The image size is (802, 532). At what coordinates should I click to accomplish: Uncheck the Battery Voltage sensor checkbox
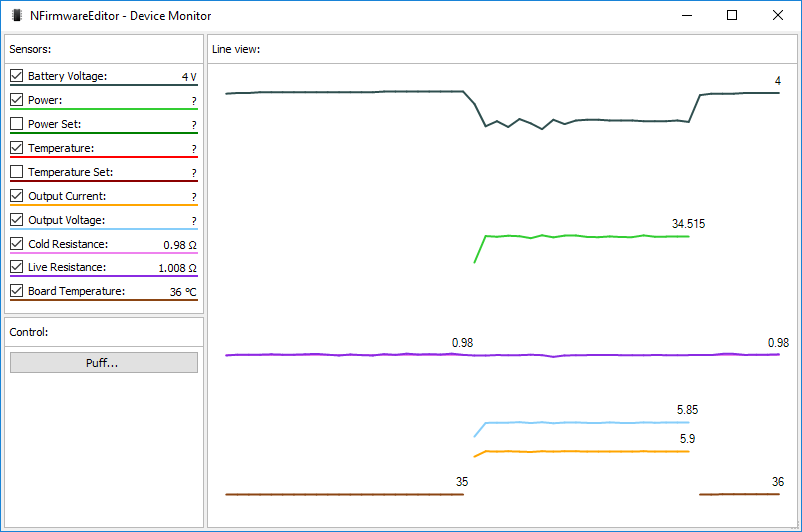pyautogui.click(x=16, y=76)
